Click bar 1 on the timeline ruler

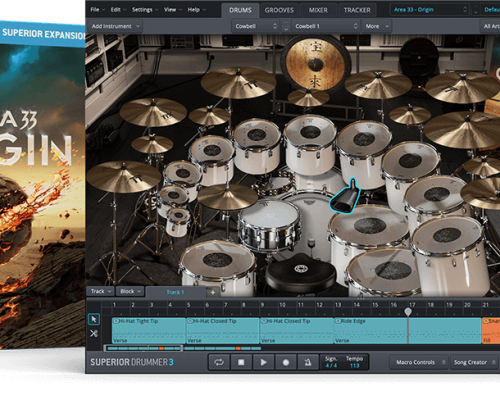114,305
